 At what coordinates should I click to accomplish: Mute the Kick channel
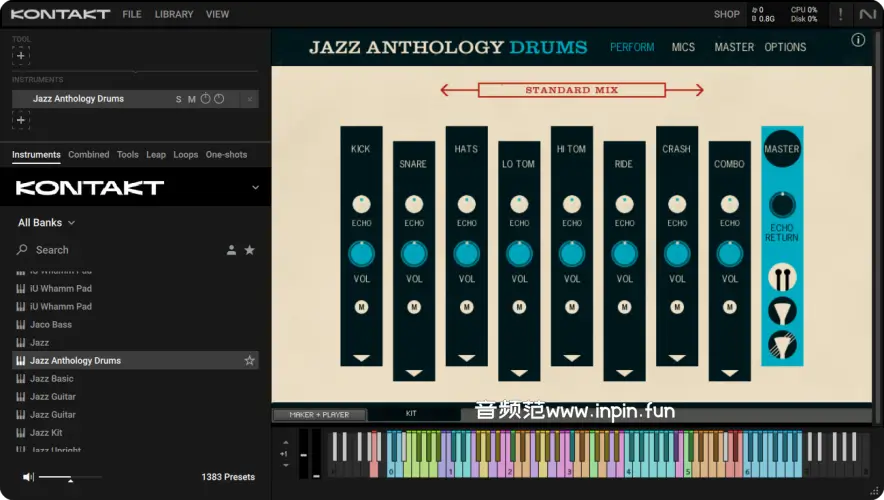(x=361, y=307)
